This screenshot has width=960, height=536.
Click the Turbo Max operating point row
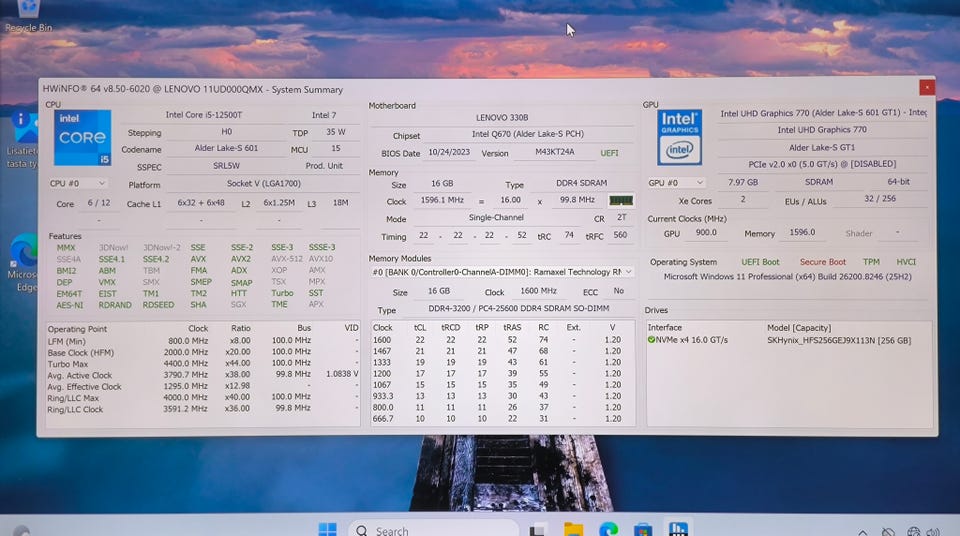point(203,363)
